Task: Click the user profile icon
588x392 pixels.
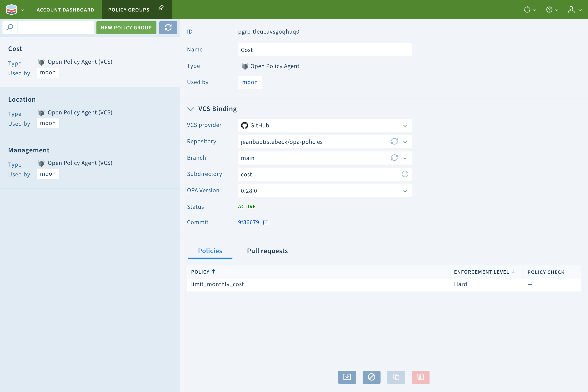Action: 572,10
